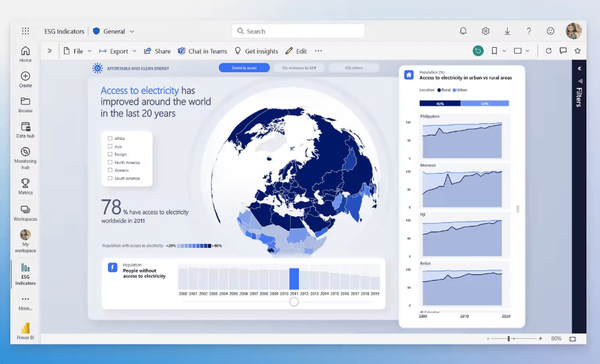This screenshot has height=364, width=600.
Task: Open the app launcher grid icon
Action: (25, 31)
